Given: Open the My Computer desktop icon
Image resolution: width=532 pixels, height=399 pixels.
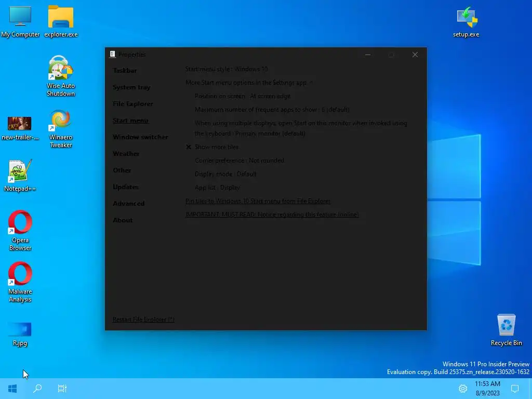Looking at the screenshot, I should [20, 21].
